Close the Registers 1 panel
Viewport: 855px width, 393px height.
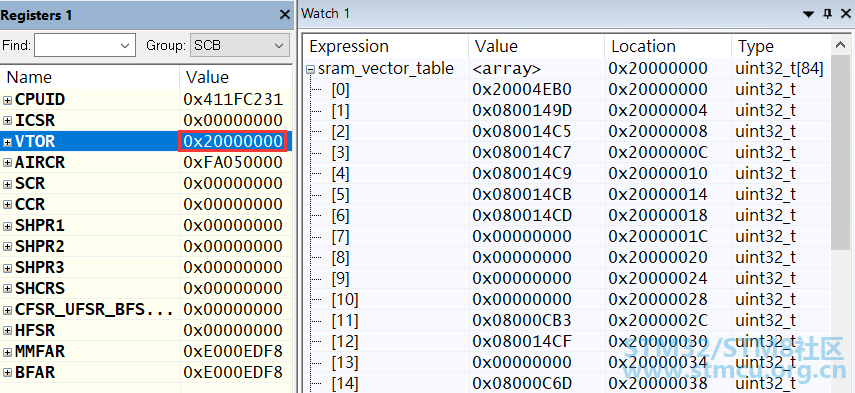[285, 15]
